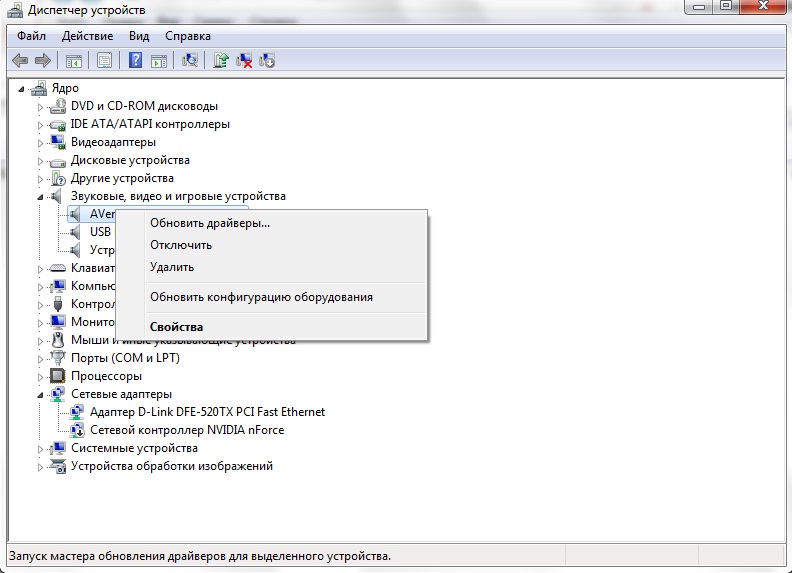Choose Обновить драйверы... from context menu
The height and width of the screenshot is (573, 792).
click(x=210, y=223)
